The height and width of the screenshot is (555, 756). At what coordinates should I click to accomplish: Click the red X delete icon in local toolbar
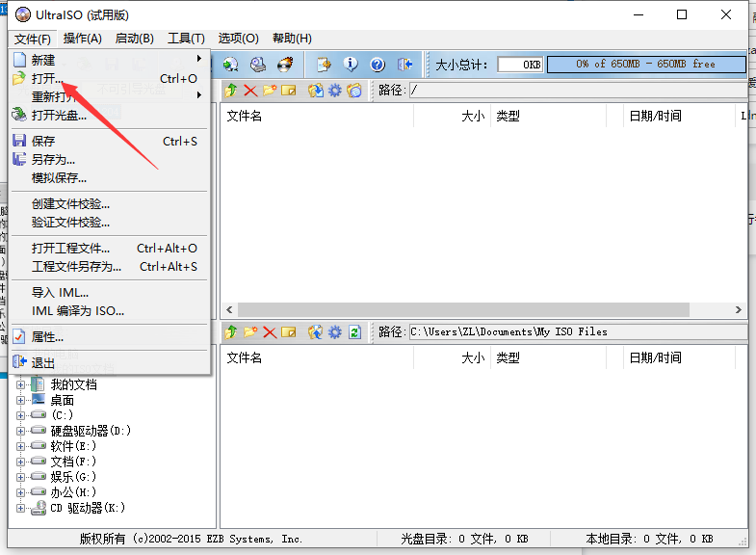[x=270, y=332]
